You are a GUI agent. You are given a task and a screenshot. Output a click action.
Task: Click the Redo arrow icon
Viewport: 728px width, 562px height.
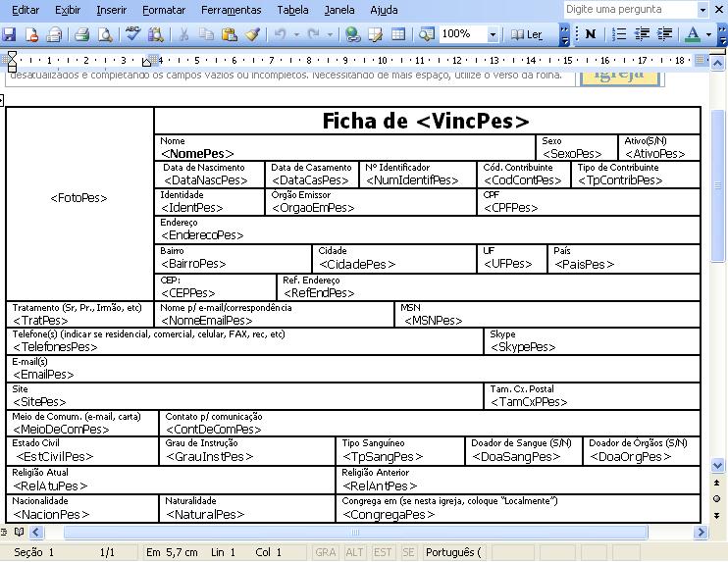pyautogui.click(x=314, y=34)
